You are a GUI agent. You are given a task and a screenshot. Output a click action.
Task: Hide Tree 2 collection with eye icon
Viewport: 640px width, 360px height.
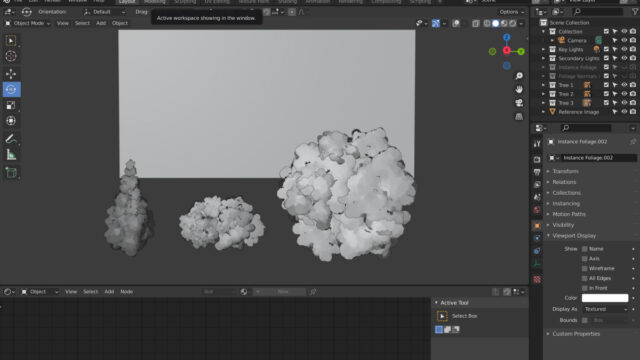624,94
